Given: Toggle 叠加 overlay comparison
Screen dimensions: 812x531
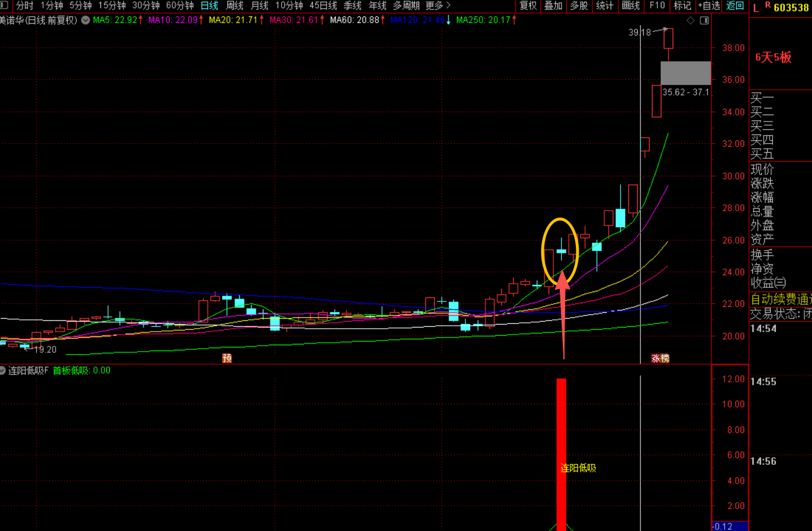Looking at the screenshot, I should (x=553, y=5).
